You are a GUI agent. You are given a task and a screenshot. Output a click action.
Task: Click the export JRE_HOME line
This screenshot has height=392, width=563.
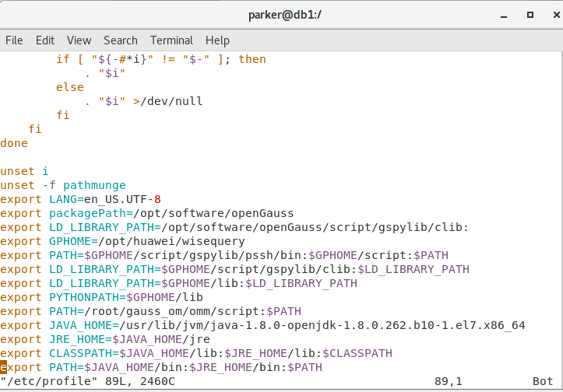pyautogui.click(x=105, y=339)
